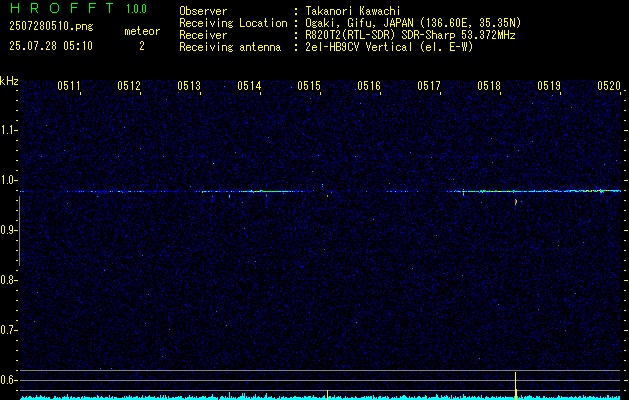The width and height of the screenshot is (629, 400).
Task: Click the 0511 time marker
Action: click(69, 85)
